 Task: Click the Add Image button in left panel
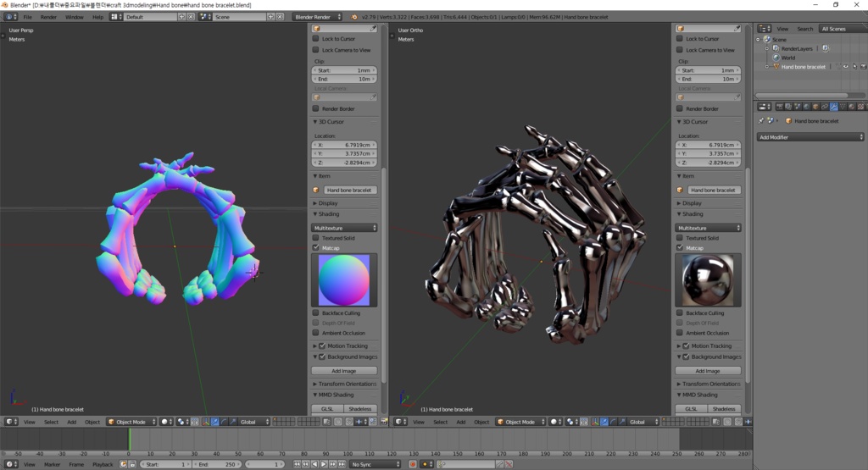[344, 371]
